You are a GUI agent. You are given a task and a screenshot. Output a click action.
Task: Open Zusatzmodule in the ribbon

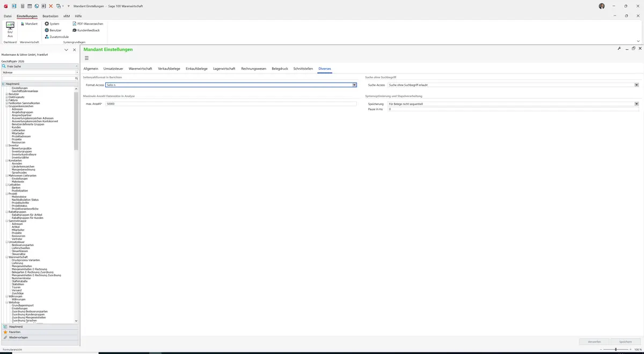(x=57, y=36)
